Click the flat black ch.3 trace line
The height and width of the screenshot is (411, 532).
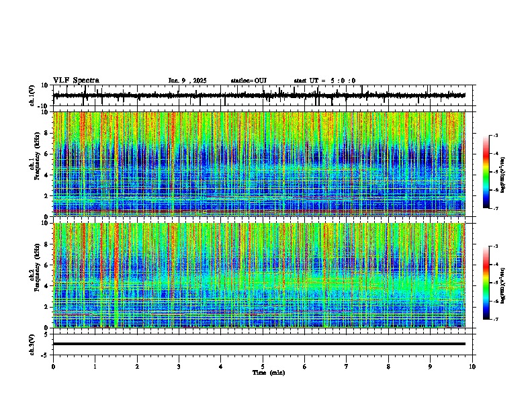[259, 344]
